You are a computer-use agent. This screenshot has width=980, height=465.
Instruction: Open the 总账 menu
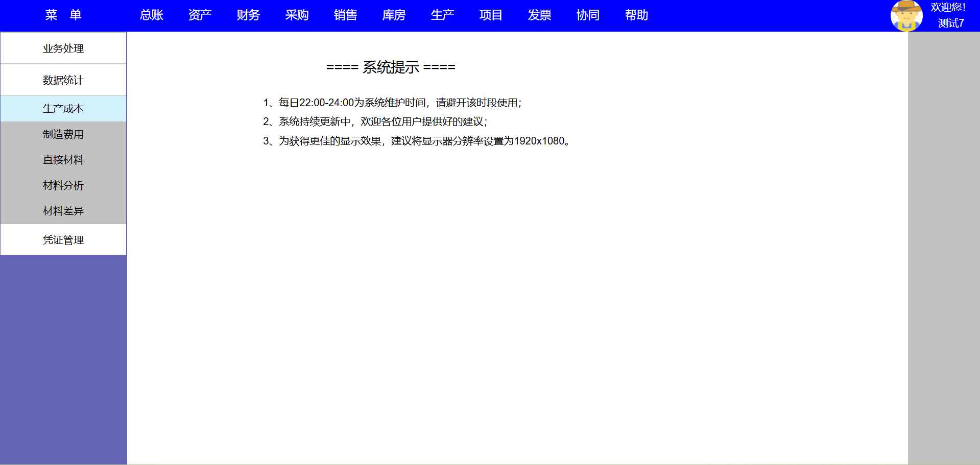coord(152,15)
